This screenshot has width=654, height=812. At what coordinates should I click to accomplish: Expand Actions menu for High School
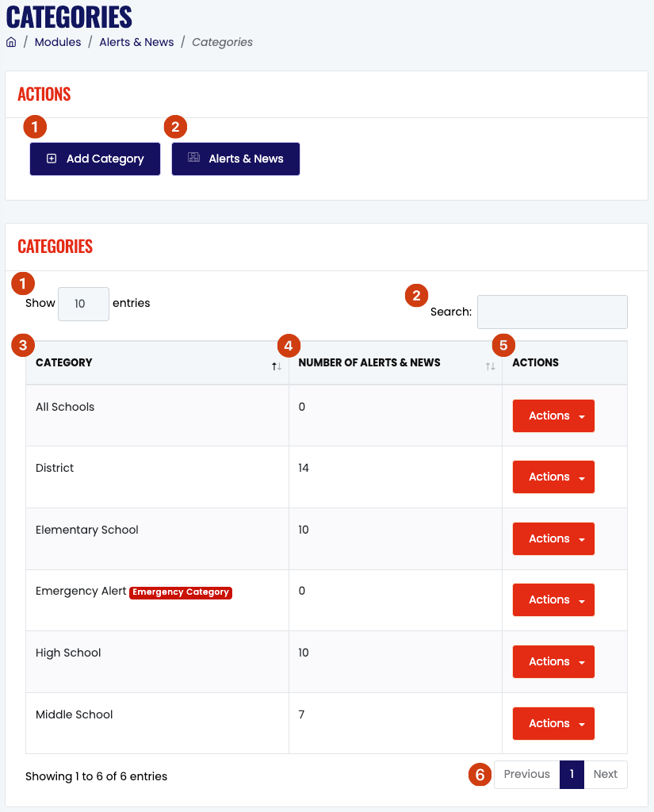click(x=553, y=661)
